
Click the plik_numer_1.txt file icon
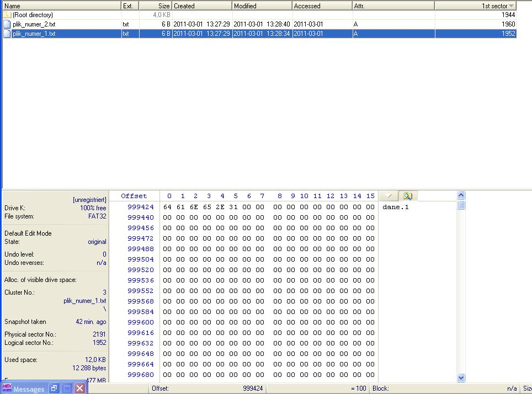tap(8, 34)
